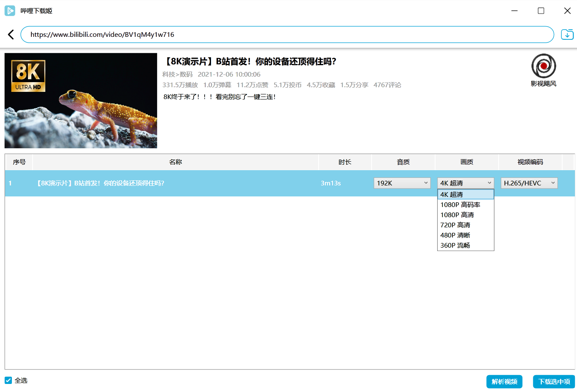Collapse the 4K 超清 quality combo box
The image size is (577, 392).
click(x=466, y=183)
